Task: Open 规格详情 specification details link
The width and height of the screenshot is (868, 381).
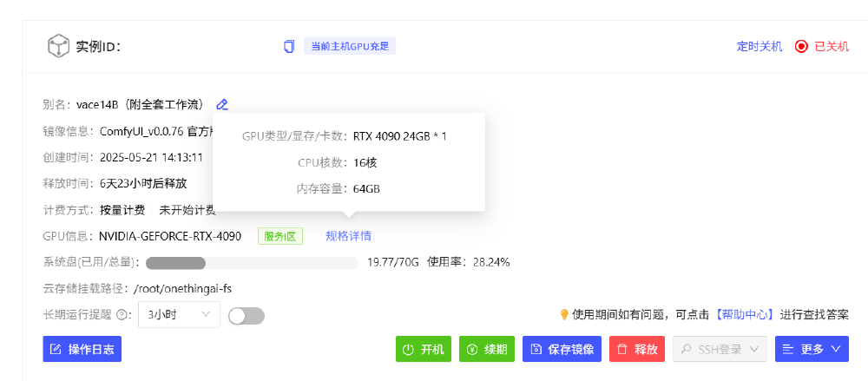Action: (x=348, y=236)
